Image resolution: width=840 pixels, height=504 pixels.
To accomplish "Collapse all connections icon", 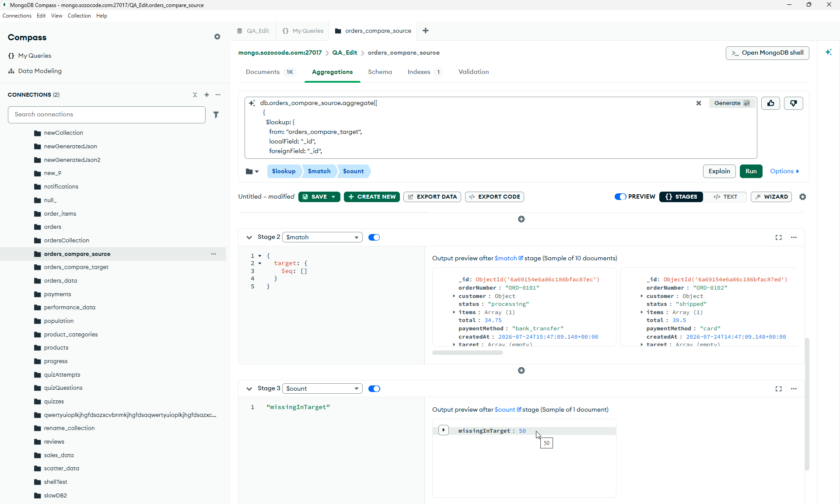I will (195, 95).
